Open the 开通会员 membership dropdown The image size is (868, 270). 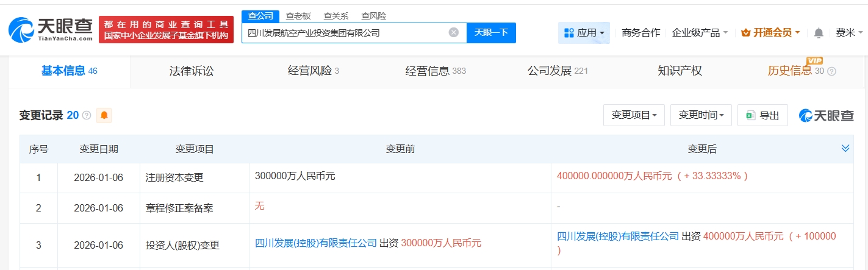(x=770, y=33)
